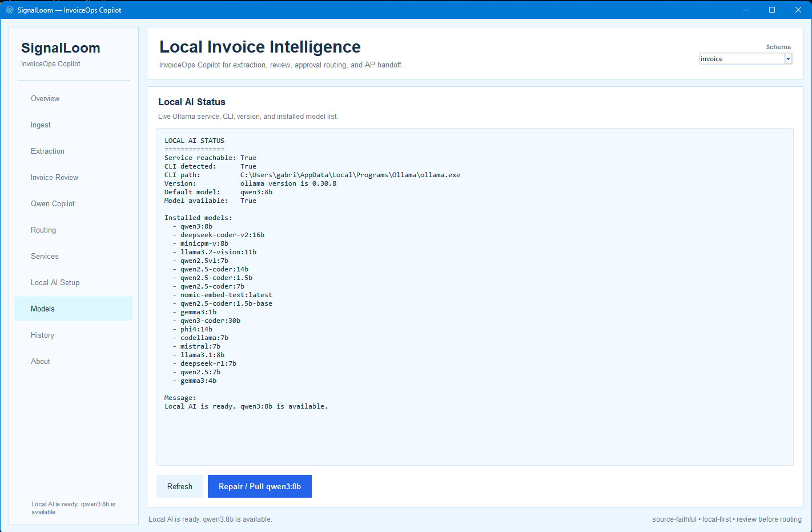Click 'phi4:14b' model entry

pos(196,329)
